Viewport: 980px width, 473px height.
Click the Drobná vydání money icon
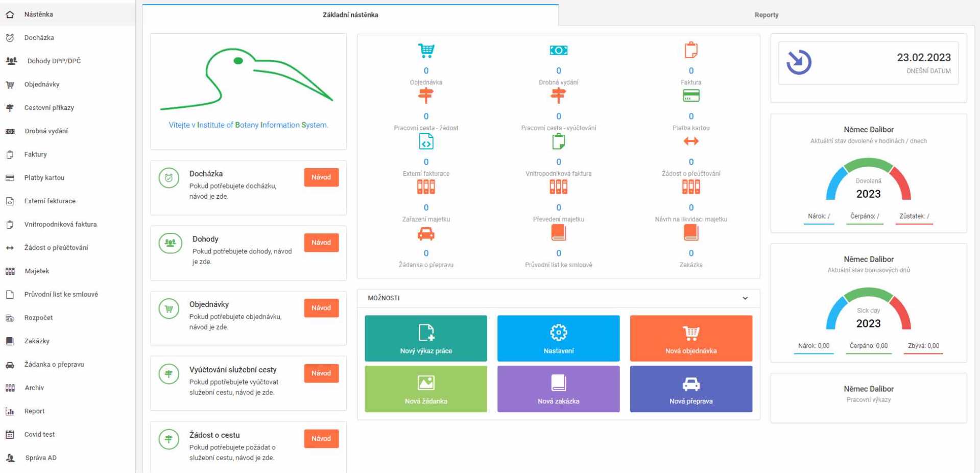(x=558, y=51)
